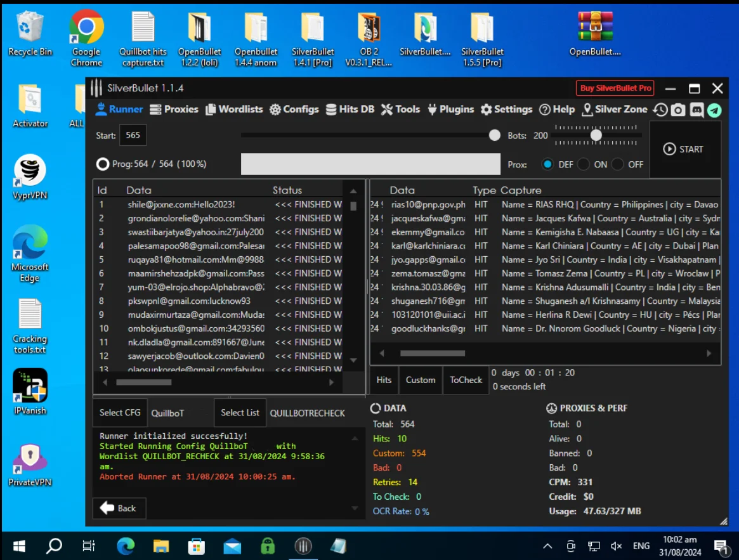Click the SilverBullet taskbar icon
Image resolution: width=739 pixels, height=560 pixels.
click(x=303, y=546)
